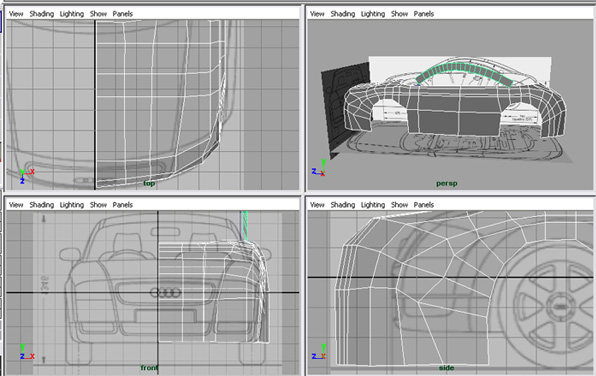Screen dimensions: 596x376
Task: Open Panels menu in top viewport
Action: 122,14
